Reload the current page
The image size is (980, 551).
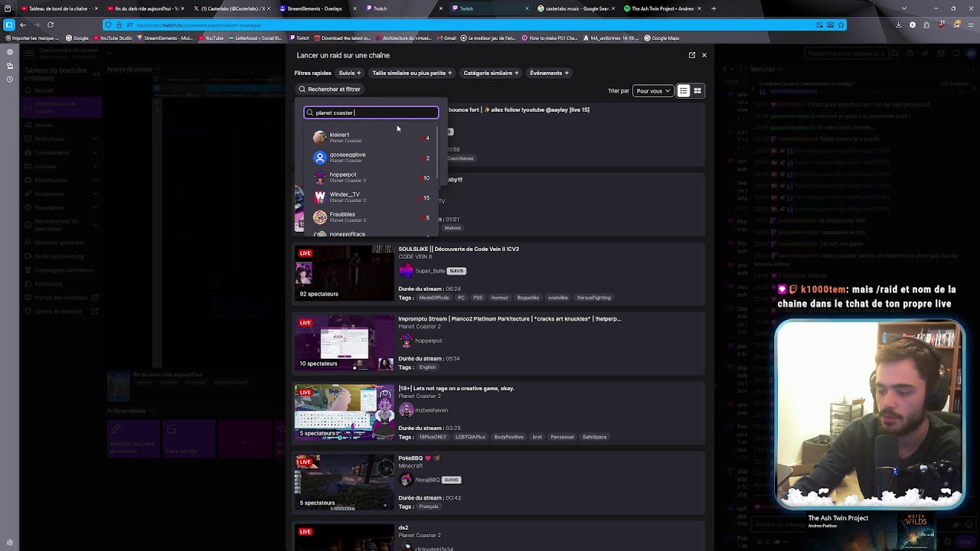pyautogui.click(x=51, y=24)
